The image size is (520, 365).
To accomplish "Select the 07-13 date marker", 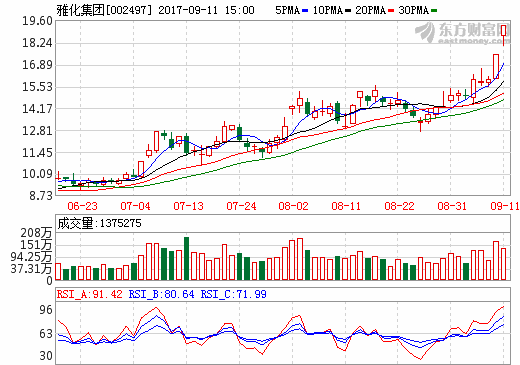I will (188, 206).
